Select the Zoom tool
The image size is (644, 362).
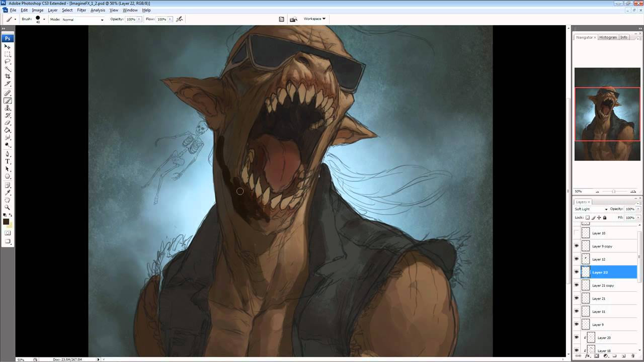8,207
